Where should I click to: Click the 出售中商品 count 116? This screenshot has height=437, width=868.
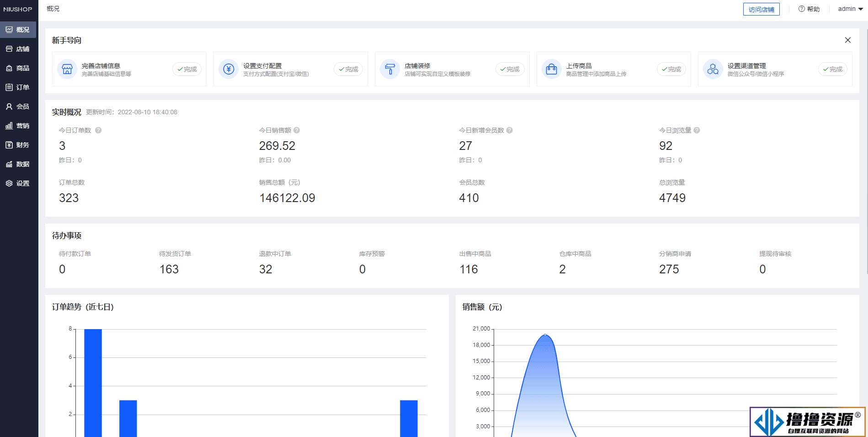tap(469, 269)
